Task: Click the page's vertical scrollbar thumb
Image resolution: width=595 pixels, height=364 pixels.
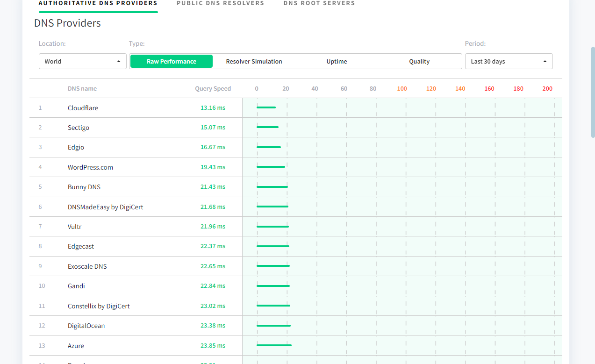Action: pyautogui.click(x=593, y=92)
